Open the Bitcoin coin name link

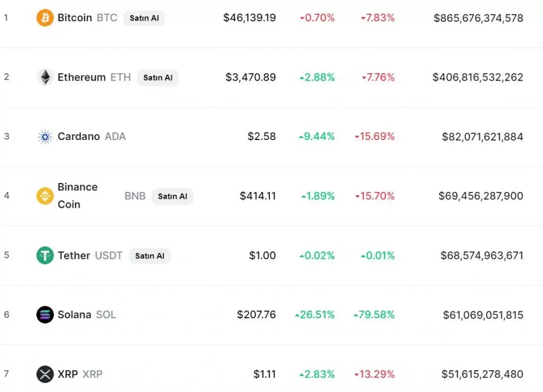[75, 18]
